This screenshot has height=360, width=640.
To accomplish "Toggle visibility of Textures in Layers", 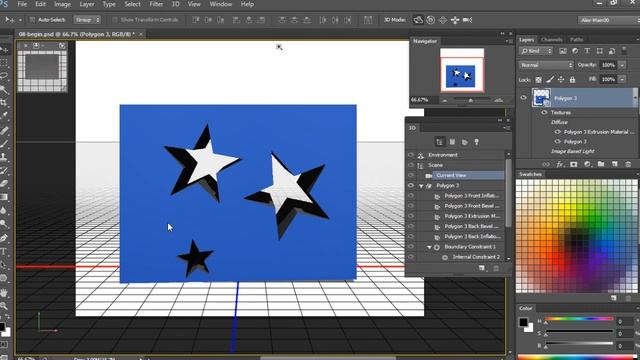I will point(544,112).
